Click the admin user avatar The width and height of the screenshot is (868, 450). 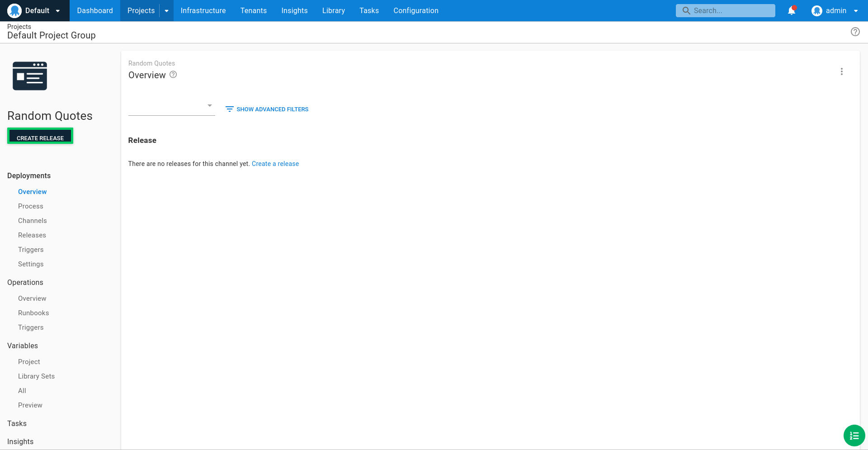point(817,10)
